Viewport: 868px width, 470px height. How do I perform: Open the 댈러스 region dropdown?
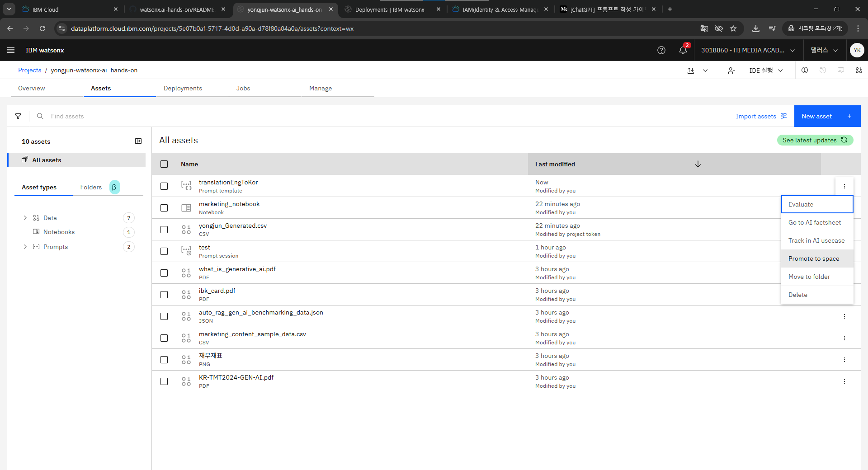[x=824, y=50]
